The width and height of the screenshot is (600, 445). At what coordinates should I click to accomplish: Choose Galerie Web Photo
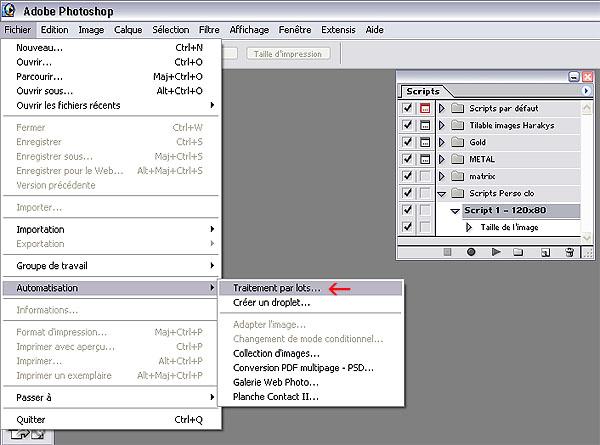(310, 382)
